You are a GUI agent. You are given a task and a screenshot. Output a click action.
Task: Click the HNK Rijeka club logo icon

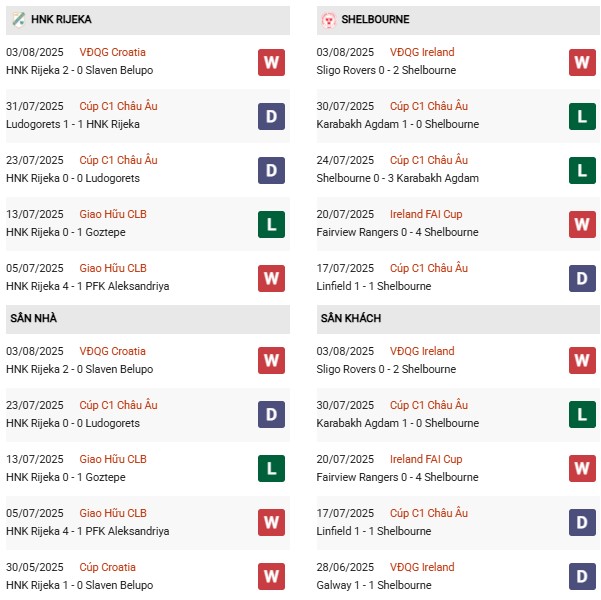pos(19,20)
